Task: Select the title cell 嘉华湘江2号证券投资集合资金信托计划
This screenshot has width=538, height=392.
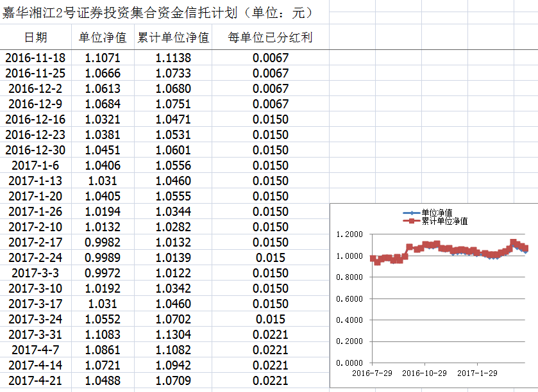Action: coord(157,13)
